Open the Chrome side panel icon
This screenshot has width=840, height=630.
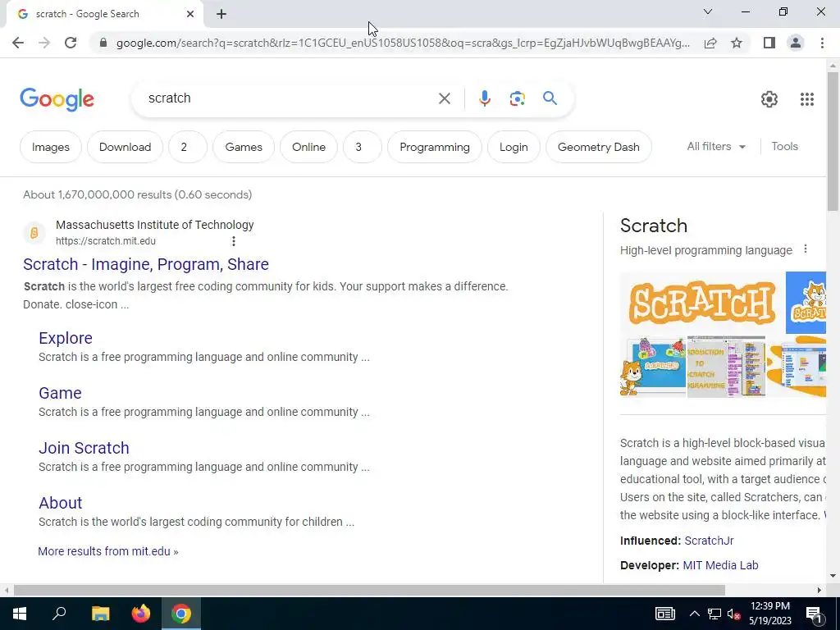(769, 43)
